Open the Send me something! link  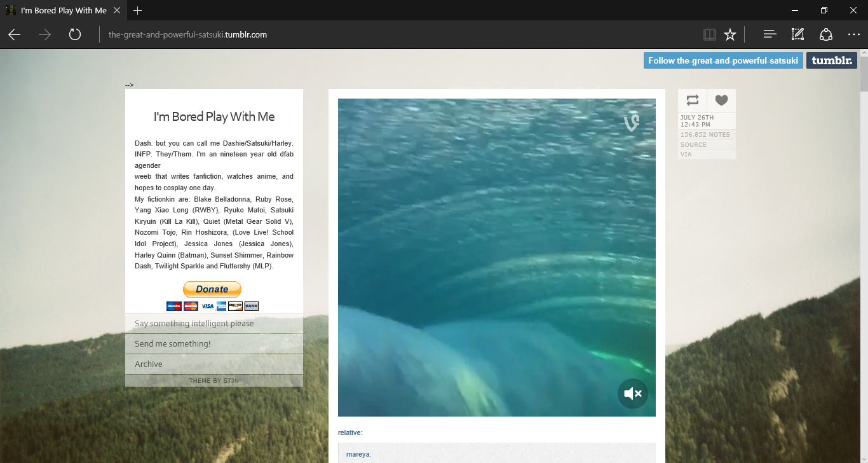(x=214, y=344)
